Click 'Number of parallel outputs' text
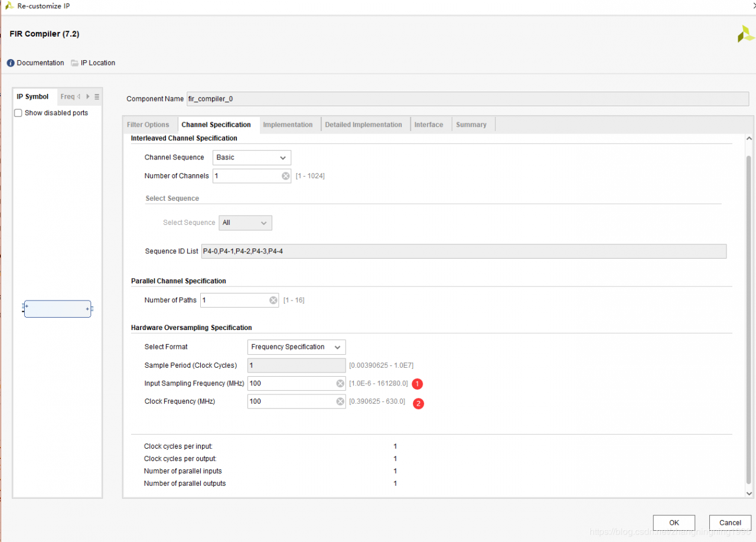The width and height of the screenshot is (756, 542). (185, 484)
